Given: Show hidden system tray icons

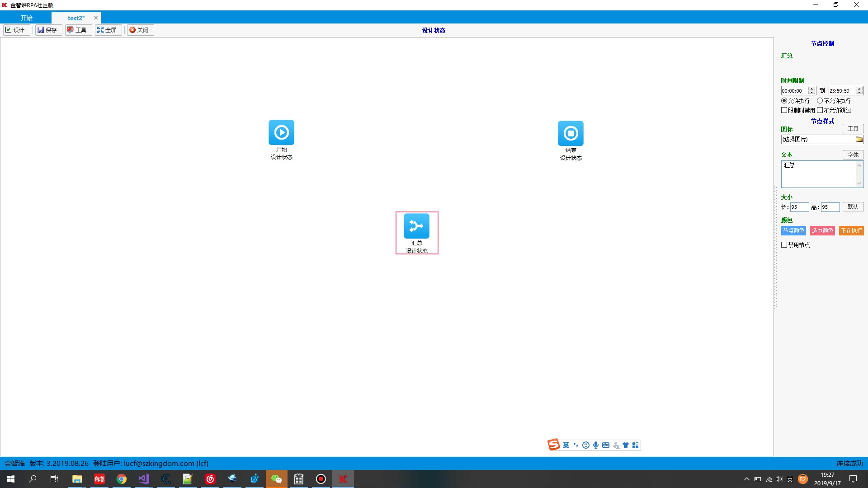Looking at the screenshot, I should (x=747, y=479).
